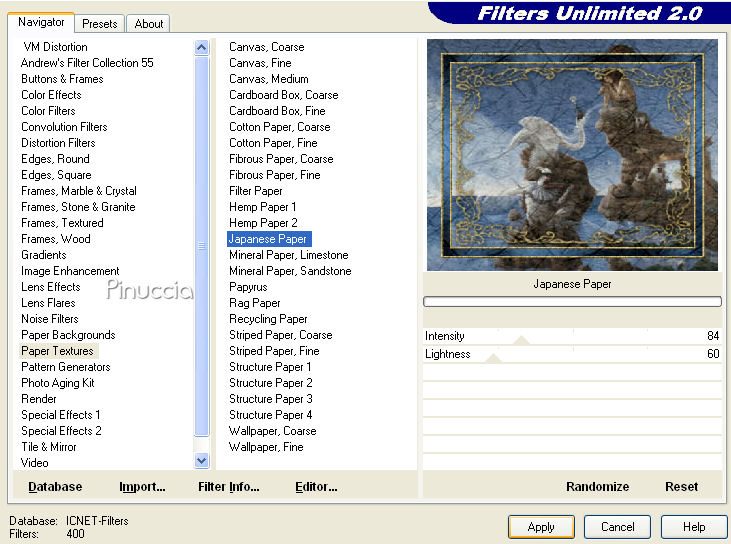This screenshot has width=731, height=544.
Task: Choose Fibrous Paper, Fine filter
Action: coord(275,175)
